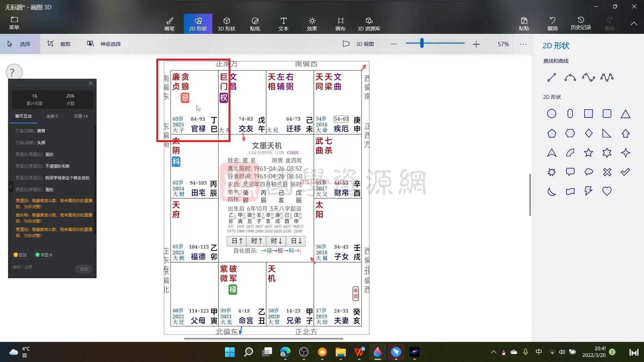The height and width of the screenshot is (362, 644).
Task: Click the 贴纸 sticker tool icon
Action: pyautogui.click(x=255, y=23)
